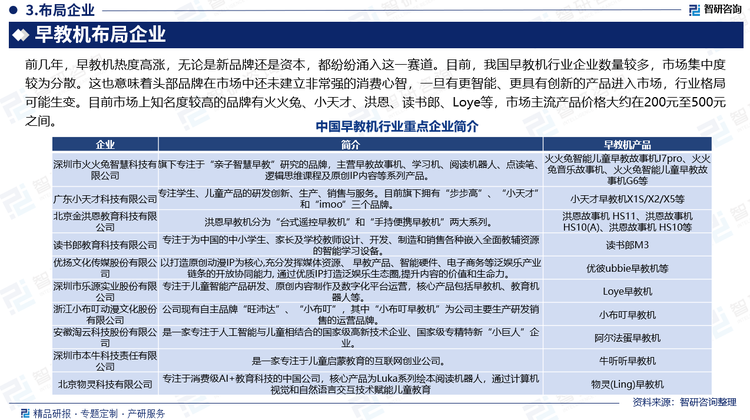Click product cell 小布叮早教机
This screenshot has width=750, height=420.
point(627,314)
